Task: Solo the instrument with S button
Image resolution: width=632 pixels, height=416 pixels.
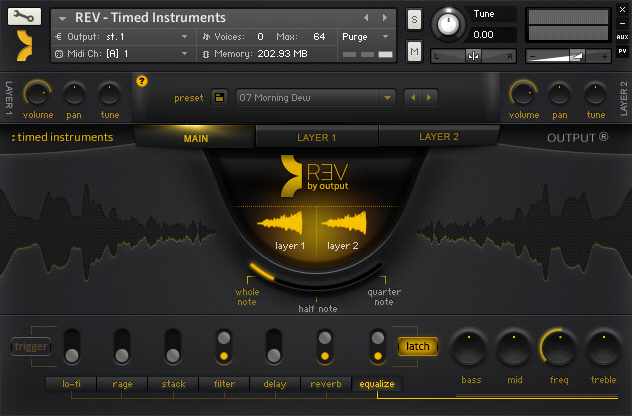Action: coord(414,19)
